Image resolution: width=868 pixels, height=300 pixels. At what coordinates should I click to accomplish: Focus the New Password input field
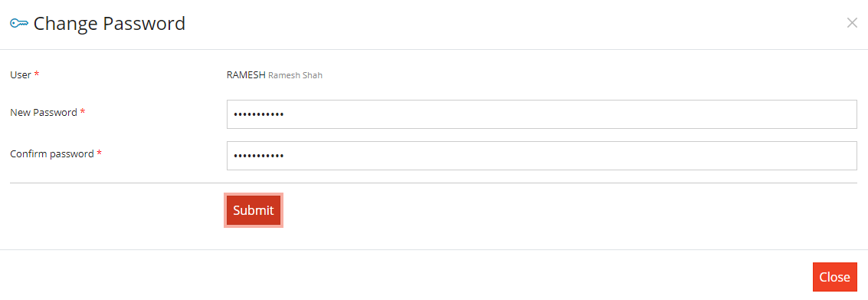[x=542, y=114]
